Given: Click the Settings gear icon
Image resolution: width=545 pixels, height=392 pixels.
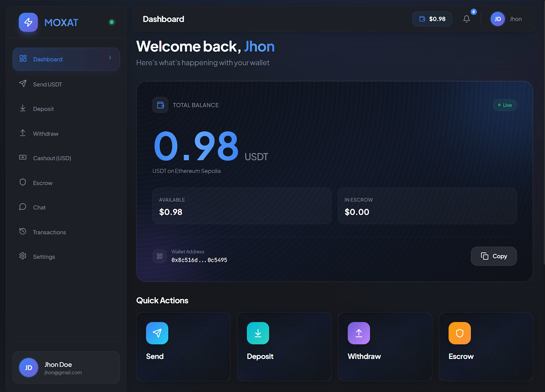Looking at the screenshot, I should coord(23,256).
